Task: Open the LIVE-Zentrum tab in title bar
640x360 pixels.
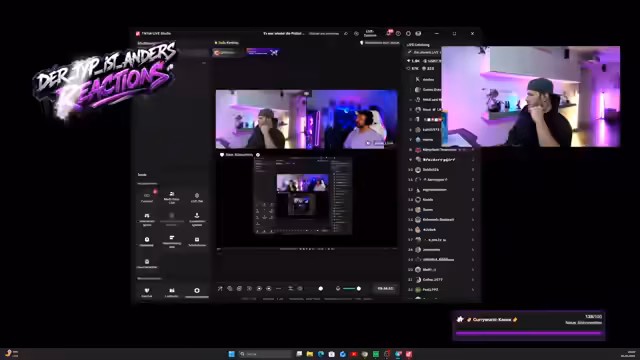Action: point(370,33)
